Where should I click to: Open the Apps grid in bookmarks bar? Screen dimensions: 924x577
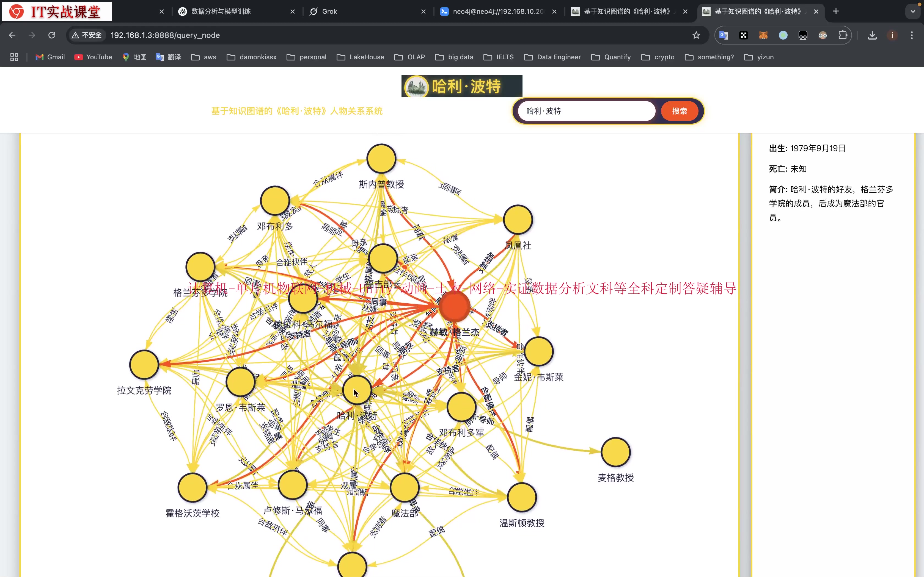(14, 57)
